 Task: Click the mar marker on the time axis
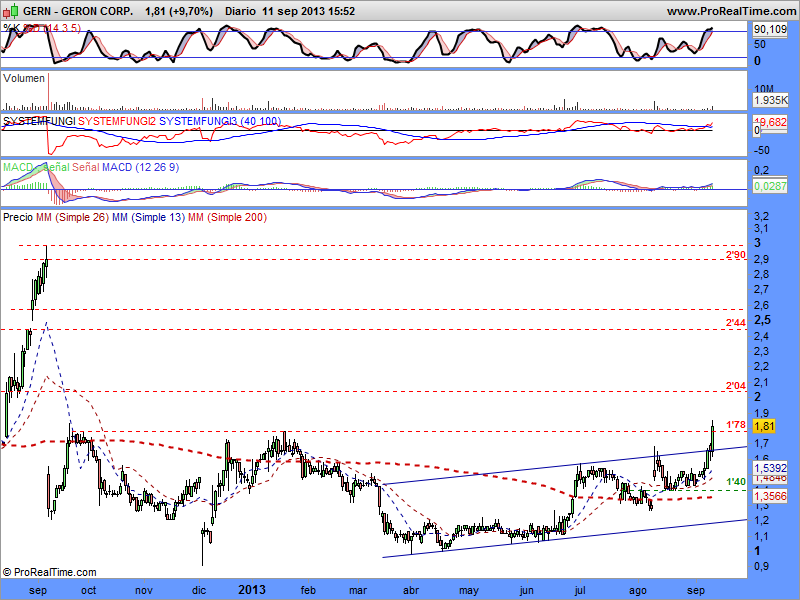point(358,590)
